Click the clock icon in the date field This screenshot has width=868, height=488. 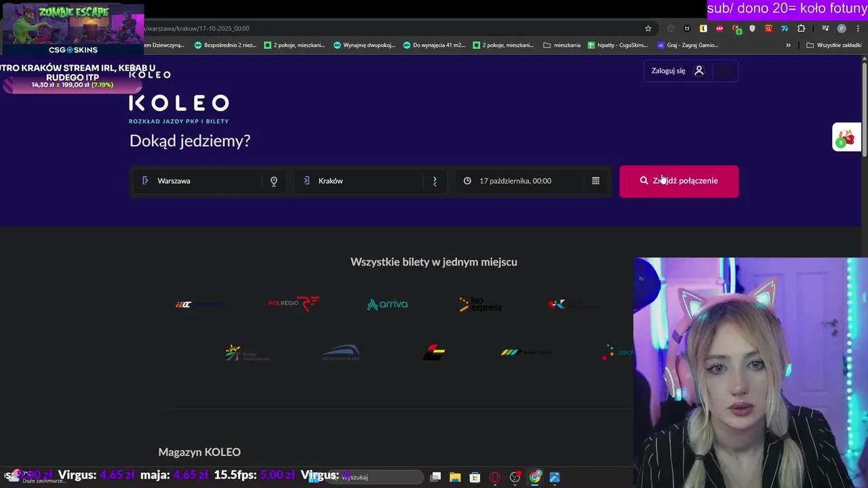[x=467, y=181]
